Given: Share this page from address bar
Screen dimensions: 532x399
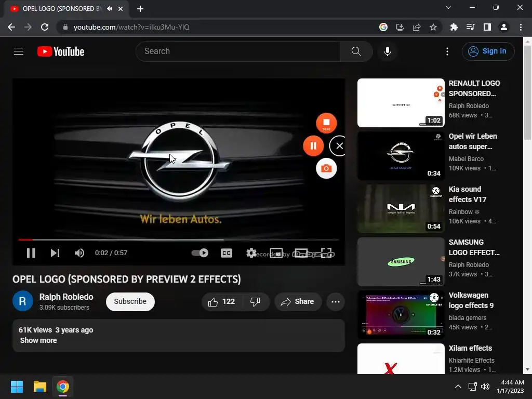Looking at the screenshot, I should tap(416, 27).
